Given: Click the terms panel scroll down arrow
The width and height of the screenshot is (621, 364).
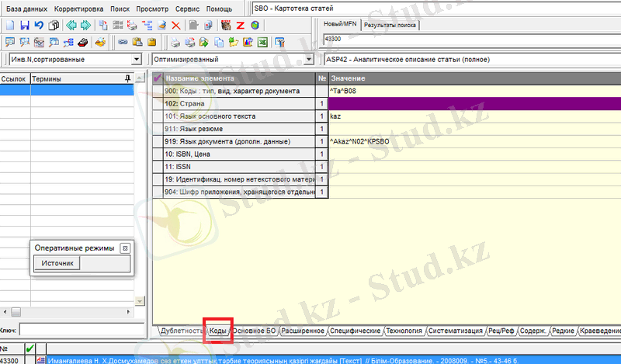Looking at the screenshot, I should point(140,301).
